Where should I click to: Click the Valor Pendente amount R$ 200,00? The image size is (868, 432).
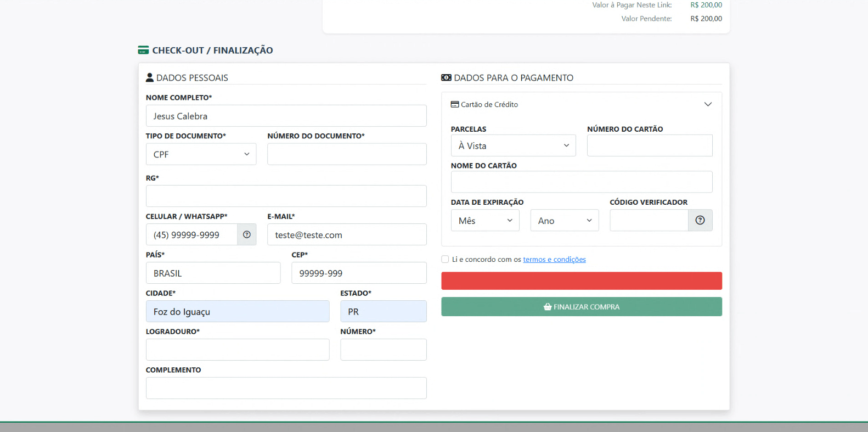pyautogui.click(x=706, y=19)
